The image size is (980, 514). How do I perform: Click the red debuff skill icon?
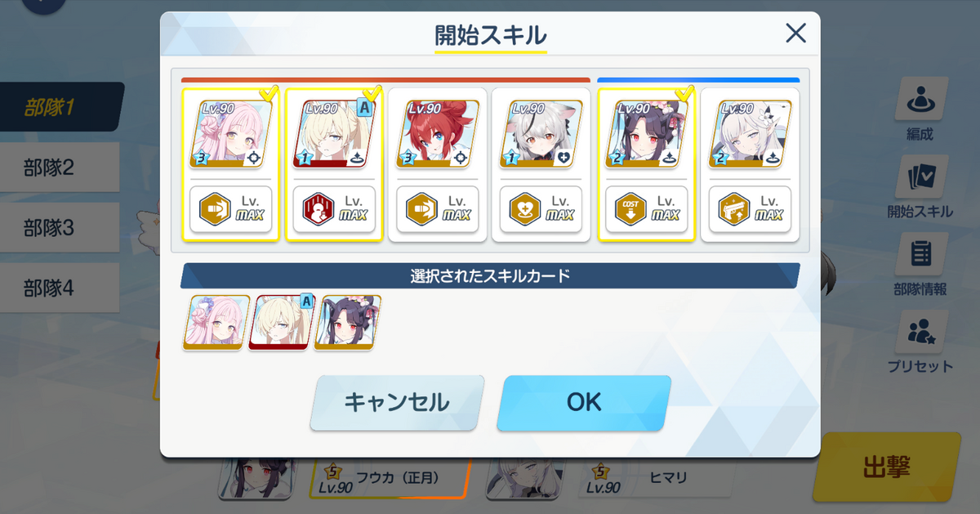[318, 210]
